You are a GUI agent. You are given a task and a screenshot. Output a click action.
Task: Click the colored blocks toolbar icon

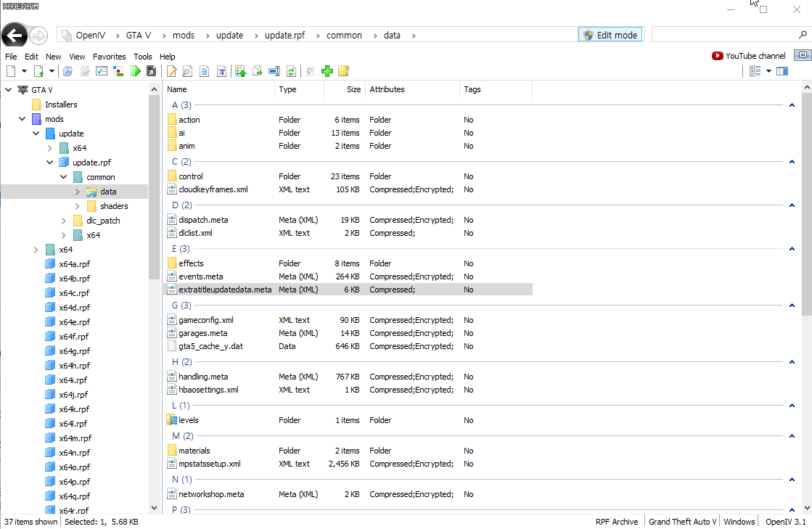(118, 71)
